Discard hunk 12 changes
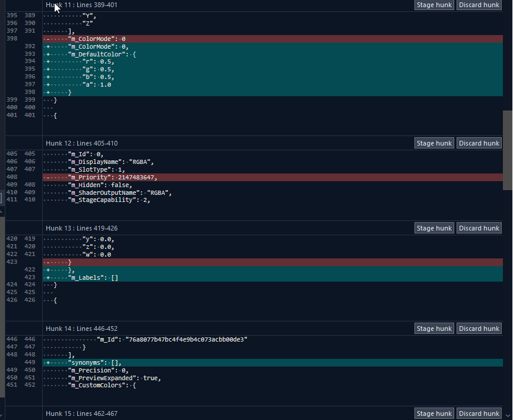Screen dimensions: 513x420 [x=479, y=143]
